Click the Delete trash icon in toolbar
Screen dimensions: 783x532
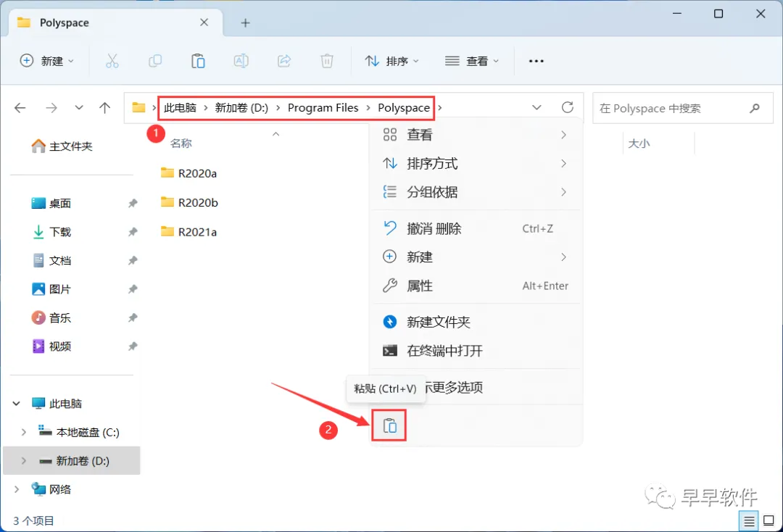click(x=326, y=61)
